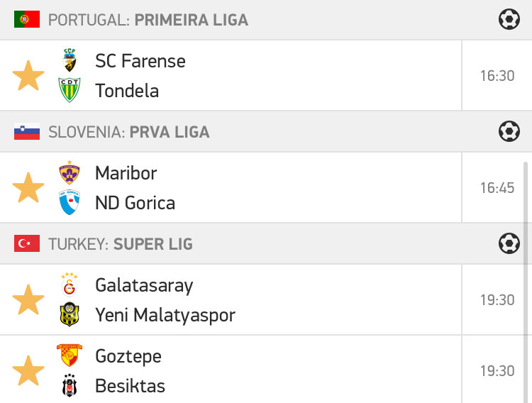Toggle favorite star for Maribor vs ND Gorica
This screenshot has height=403, width=532.
tap(28, 188)
